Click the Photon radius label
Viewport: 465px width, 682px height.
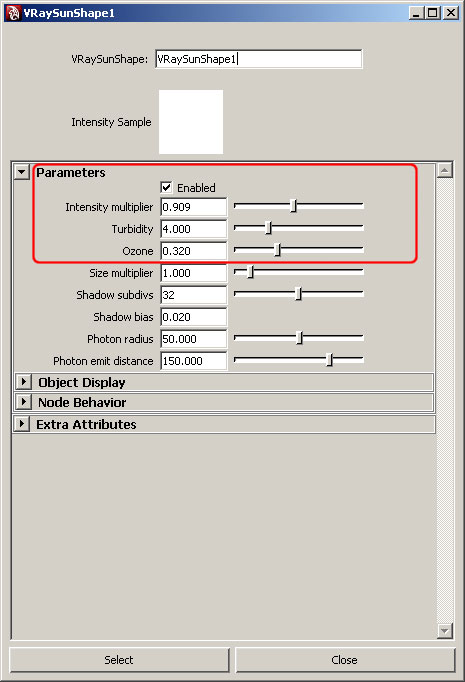(x=120, y=339)
